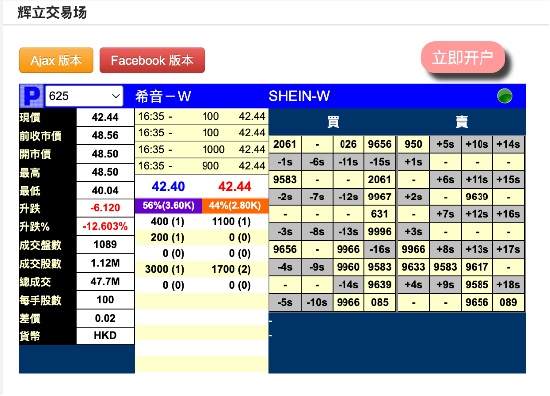Viewport: 550px width, 396px height.
Task: Select broker cell +7s
Action: click(445, 214)
